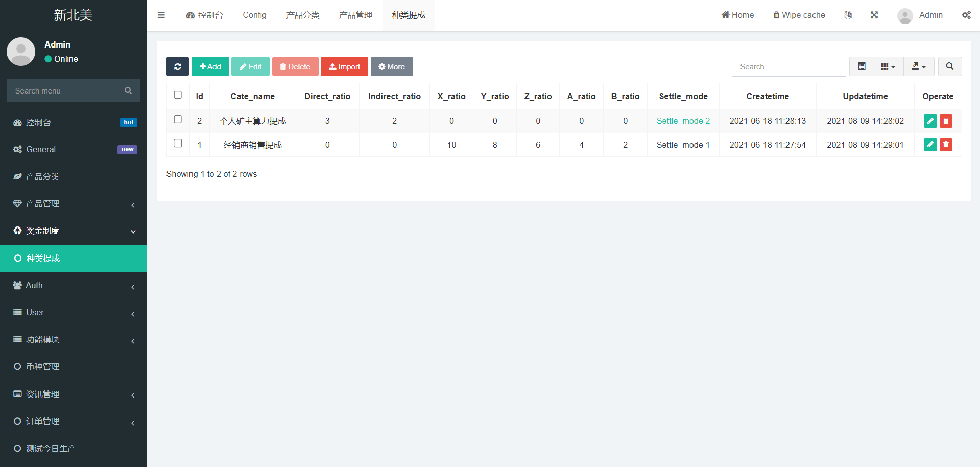The height and width of the screenshot is (467, 980).
Task: Click the green Add button
Action: tap(210, 66)
